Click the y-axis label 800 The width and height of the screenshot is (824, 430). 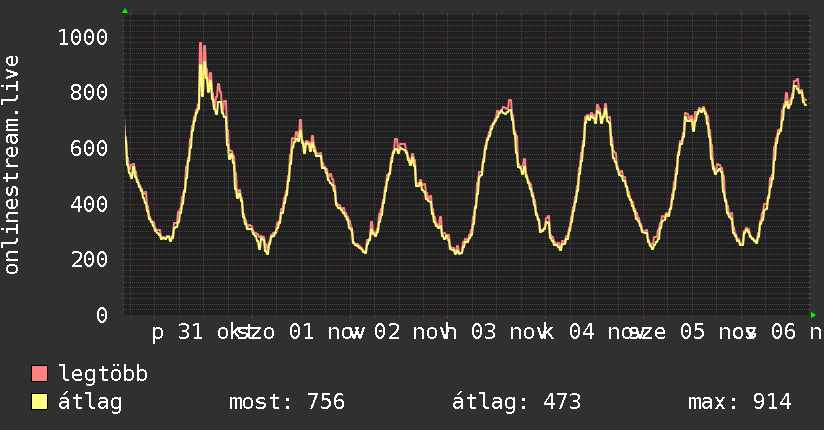89,93
